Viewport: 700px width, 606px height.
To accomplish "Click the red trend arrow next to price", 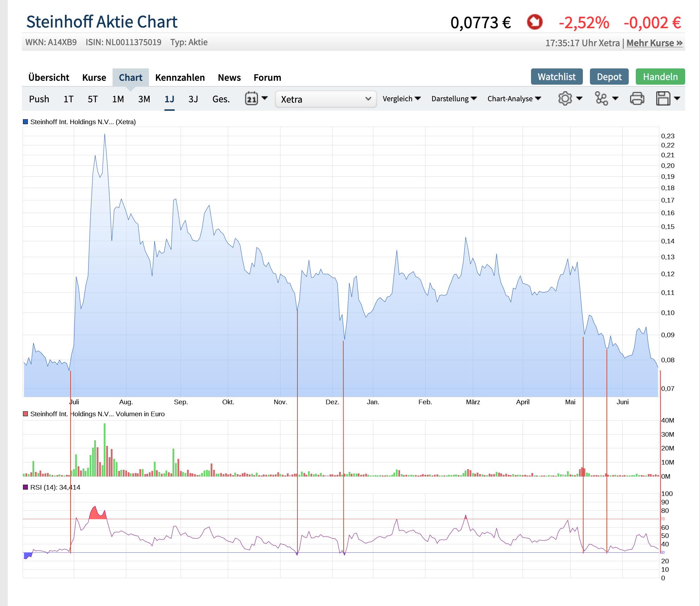I will 535,22.
